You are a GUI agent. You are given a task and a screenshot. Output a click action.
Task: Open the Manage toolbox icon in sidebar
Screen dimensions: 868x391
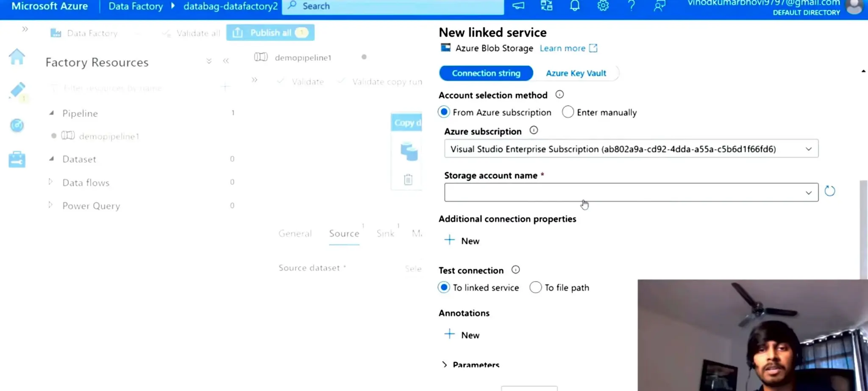tap(17, 159)
